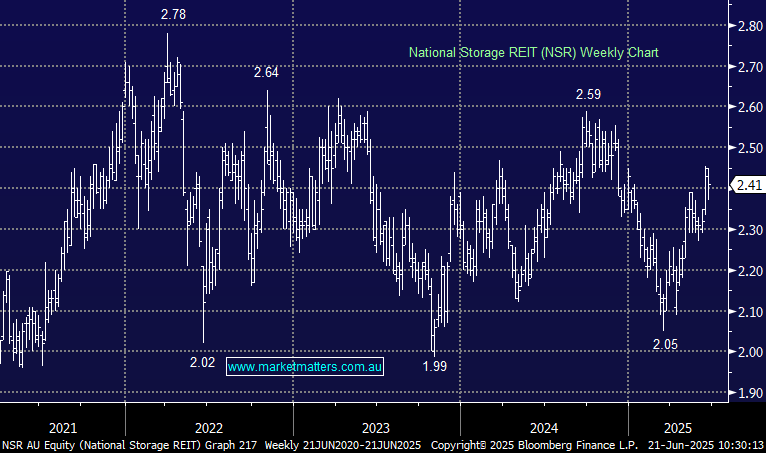Click the 2.20 price axis value
Viewport: 766px width, 453px height.
(x=750, y=271)
